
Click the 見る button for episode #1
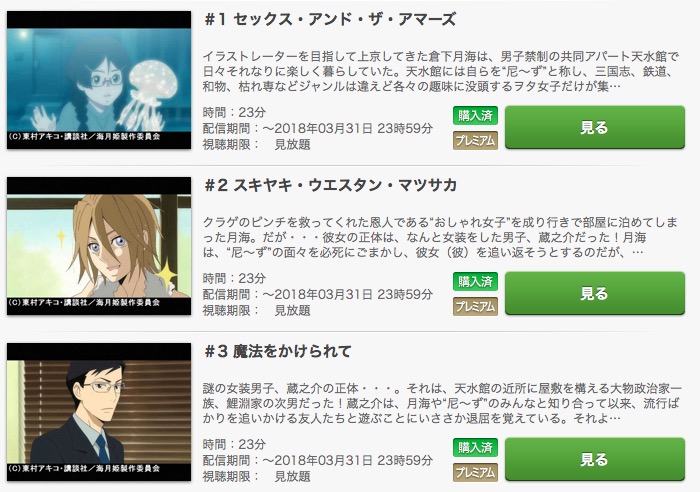coord(595,127)
